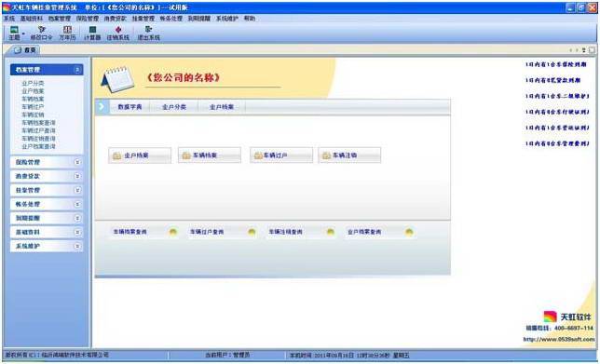Open 车辆过户 in the left sidebar list

click(x=33, y=107)
